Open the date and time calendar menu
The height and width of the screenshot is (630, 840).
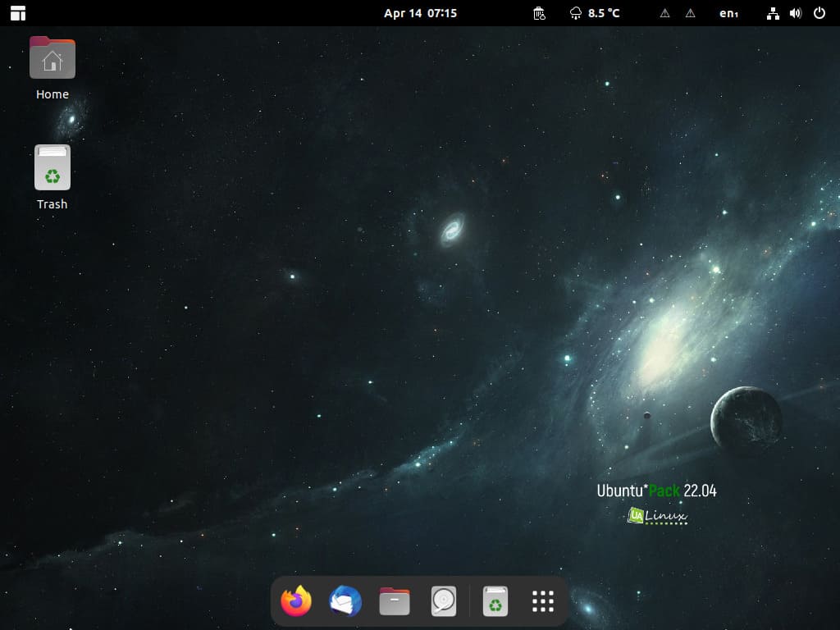[x=420, y=13]
